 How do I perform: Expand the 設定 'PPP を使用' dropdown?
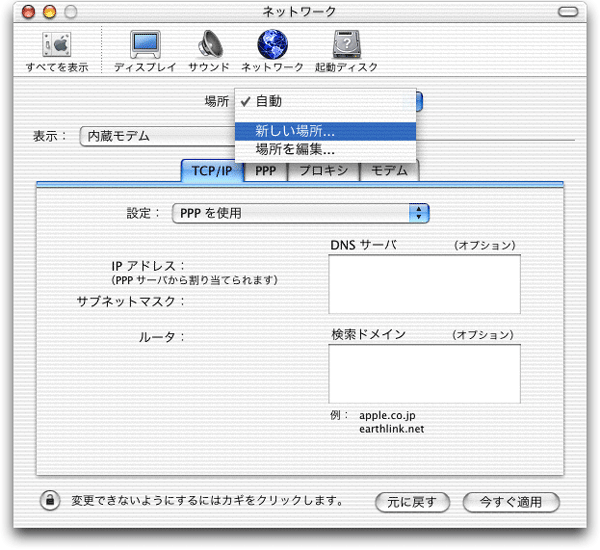(x=300, y=213)
